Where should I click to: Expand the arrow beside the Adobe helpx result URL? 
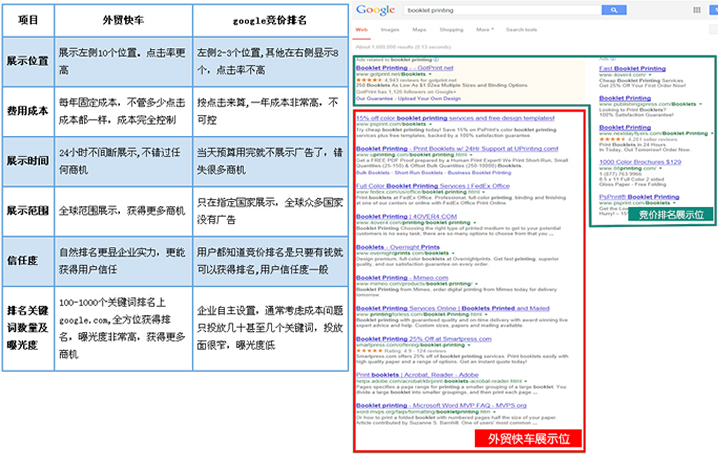[526, 381]
